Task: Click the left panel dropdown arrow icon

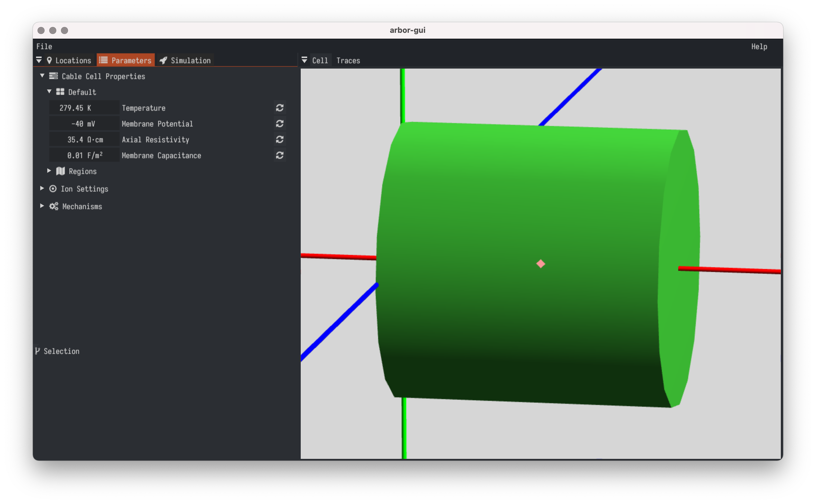Action: pyautogui.click(x=39, y=60)
